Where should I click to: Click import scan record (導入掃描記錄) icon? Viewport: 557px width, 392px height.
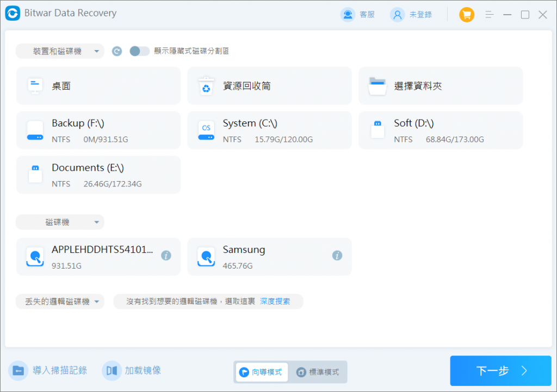point(18,371)
